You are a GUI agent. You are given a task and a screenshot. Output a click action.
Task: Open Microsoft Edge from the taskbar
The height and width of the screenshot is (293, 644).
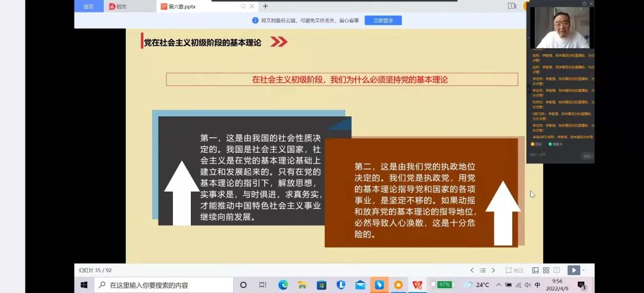[x=283, y=285]
